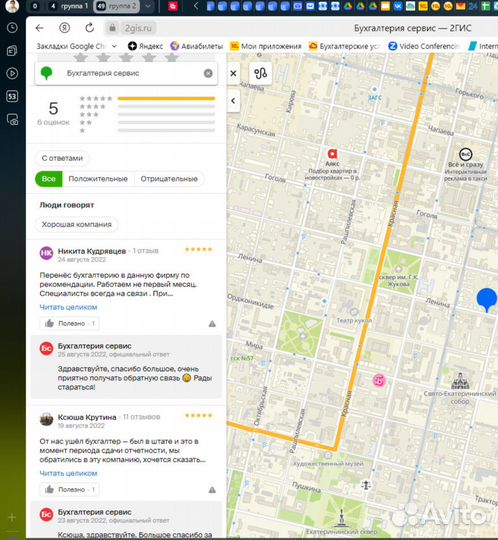Close the company card panel
Screen dimensions: 498x540
[233, 73]
